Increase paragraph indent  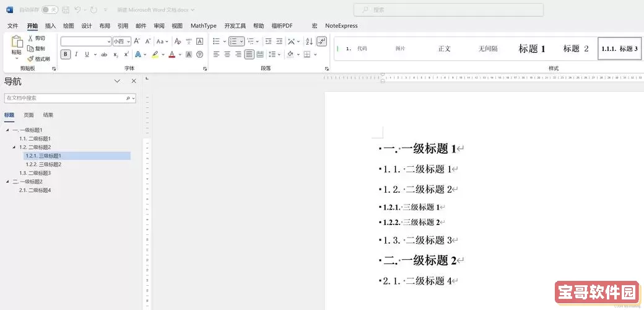pyautogui.click(x=279, y=42)
